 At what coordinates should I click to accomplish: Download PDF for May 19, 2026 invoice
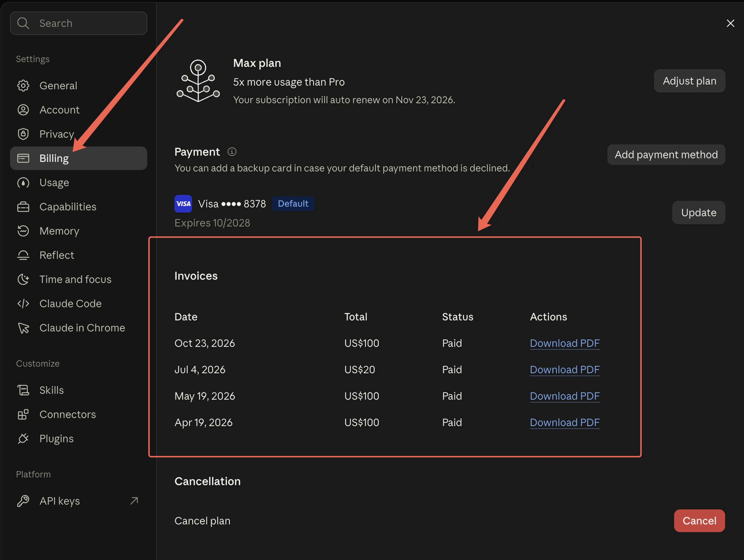point(565,396)
